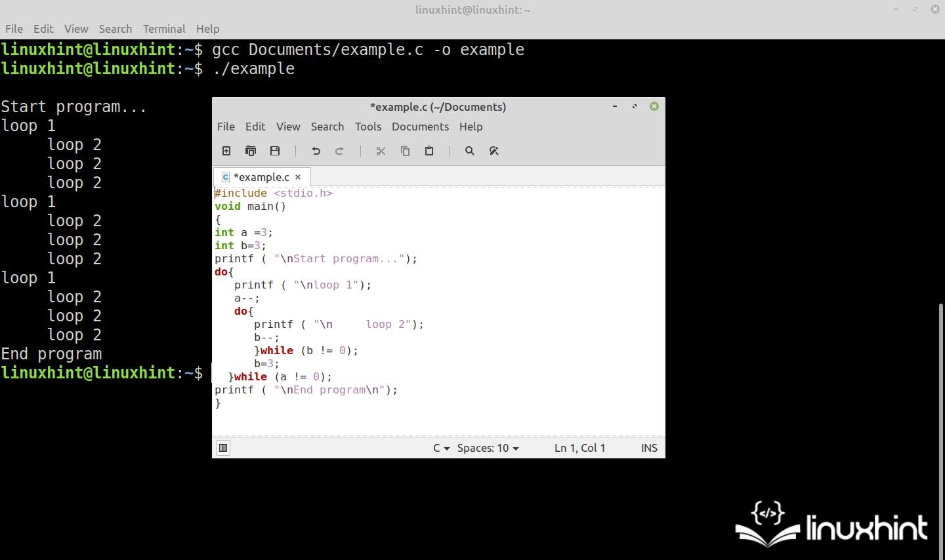945x560 pixels.
Task: Open the Documents menu
Action: pyautogui.click(x=420, y=127)
